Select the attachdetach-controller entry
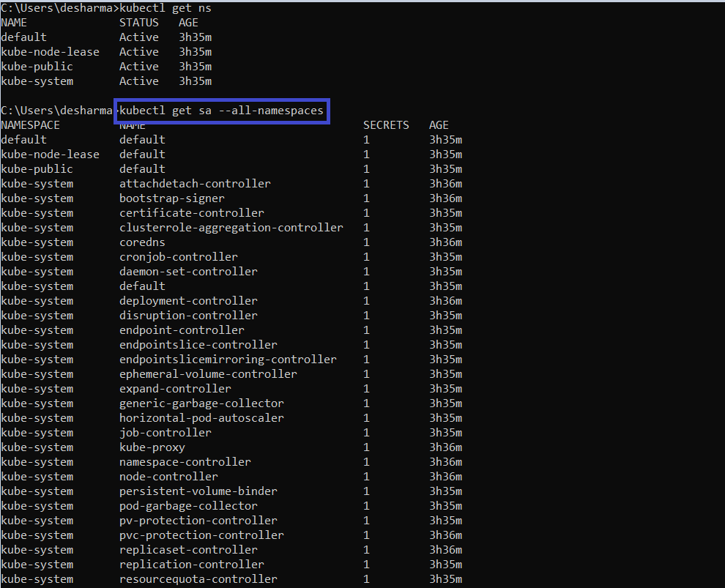 click(x=195, y=184)
